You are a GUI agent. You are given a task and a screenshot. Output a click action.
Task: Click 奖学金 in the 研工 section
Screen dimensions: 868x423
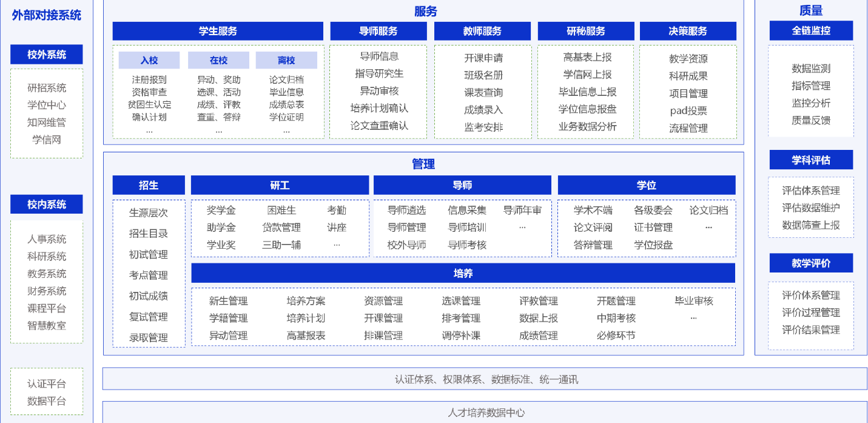click(x=221, y=210)
